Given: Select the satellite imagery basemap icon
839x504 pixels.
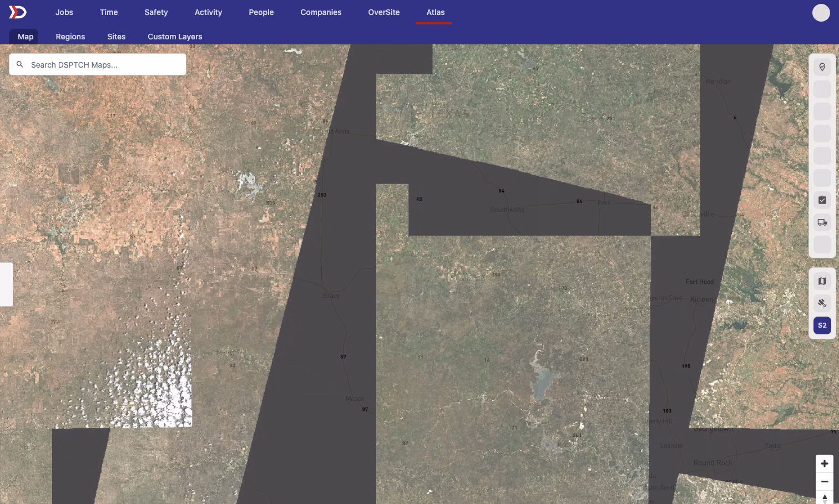Looking at the screenshot, I should pyautogui.click(x=822, y=303).
